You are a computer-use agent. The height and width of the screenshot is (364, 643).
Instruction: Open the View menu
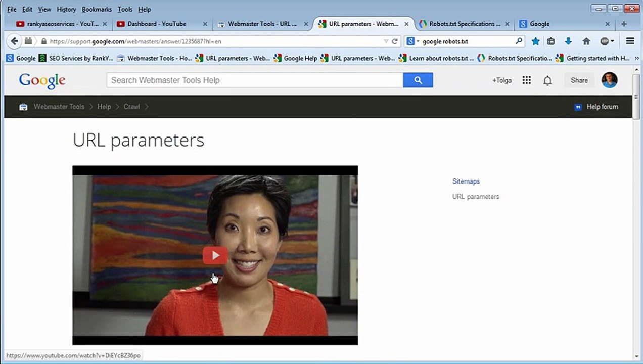44,9
